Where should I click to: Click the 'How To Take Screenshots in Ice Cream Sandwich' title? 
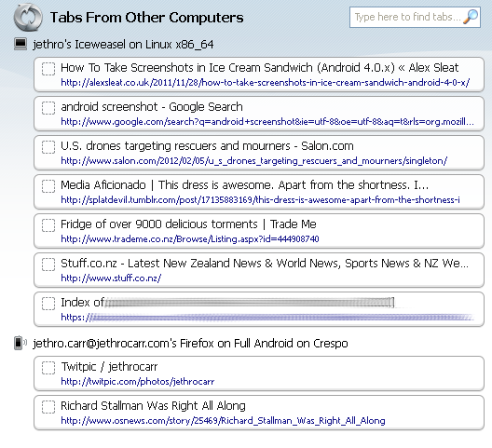[x=259, y=68]
